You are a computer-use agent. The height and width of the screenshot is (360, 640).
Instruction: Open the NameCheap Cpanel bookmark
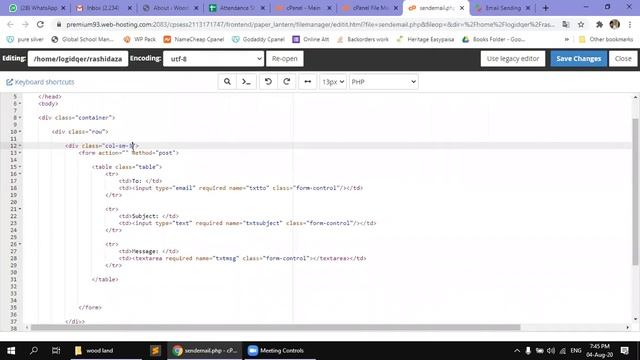coord(194,39)
